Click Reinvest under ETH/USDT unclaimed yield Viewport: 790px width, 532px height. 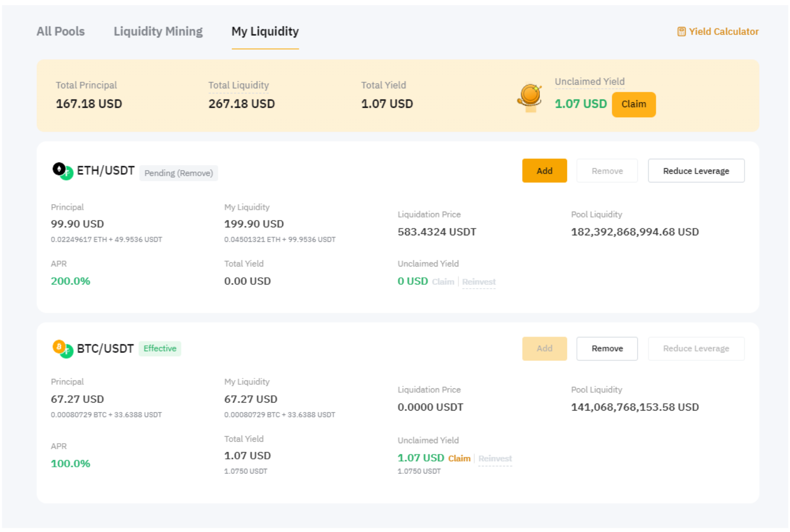pos(479,282)
